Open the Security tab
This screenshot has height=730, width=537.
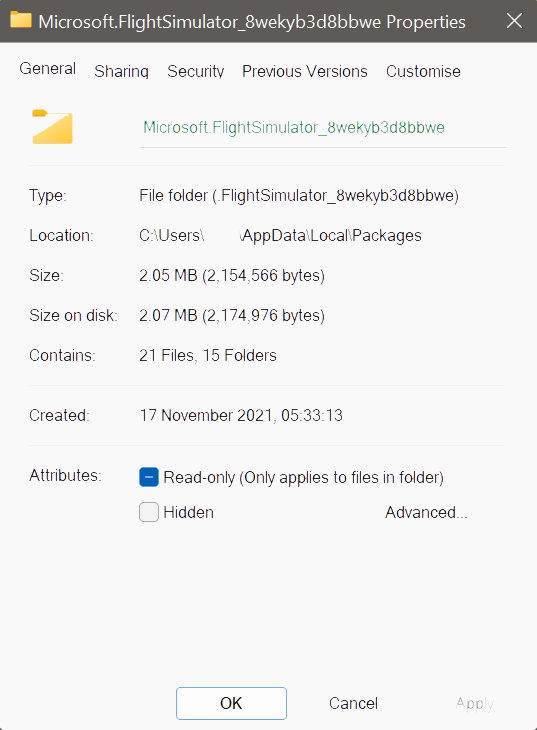pyautogui.click(x=196, y=71)
